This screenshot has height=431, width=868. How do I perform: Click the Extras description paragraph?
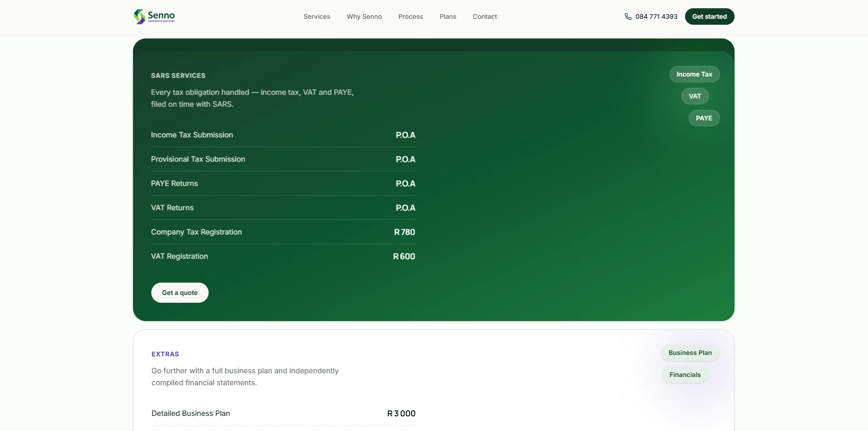point(245,376)
